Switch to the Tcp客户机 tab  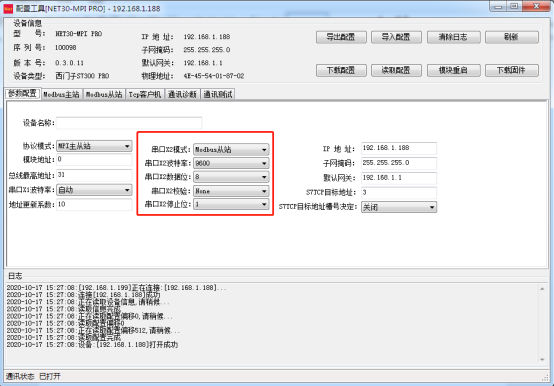(145, 94)
